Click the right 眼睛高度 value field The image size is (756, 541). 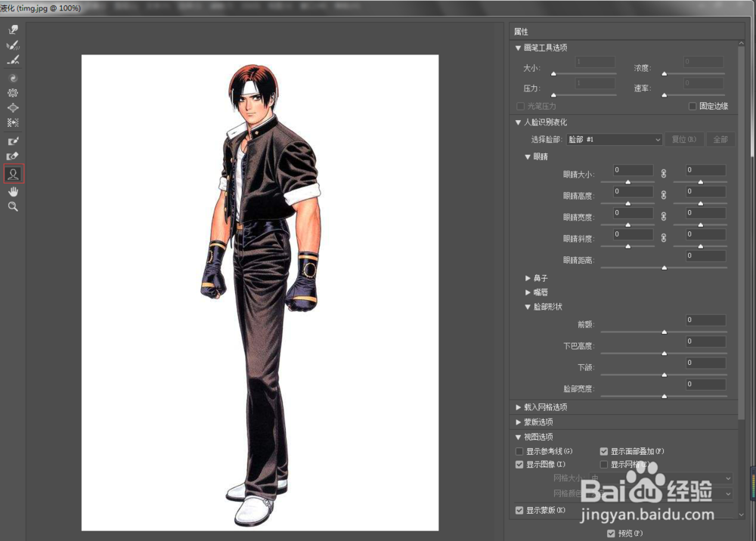[x=706, y=191]
